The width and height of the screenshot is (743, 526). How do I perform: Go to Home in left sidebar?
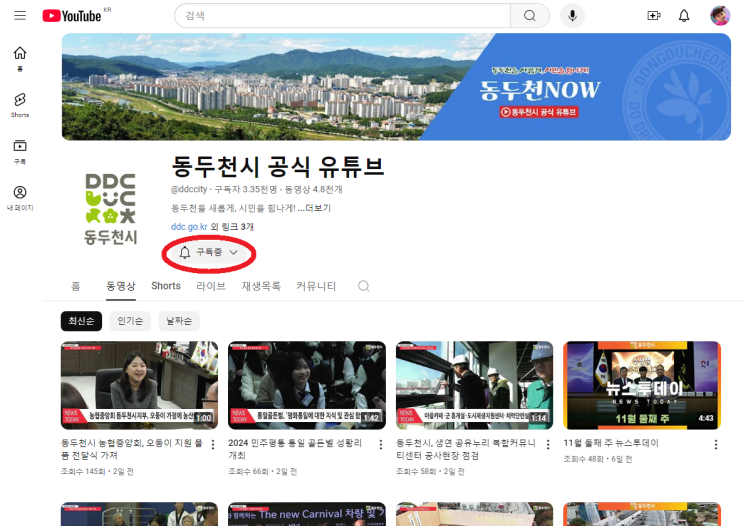[x=20, y=59]
